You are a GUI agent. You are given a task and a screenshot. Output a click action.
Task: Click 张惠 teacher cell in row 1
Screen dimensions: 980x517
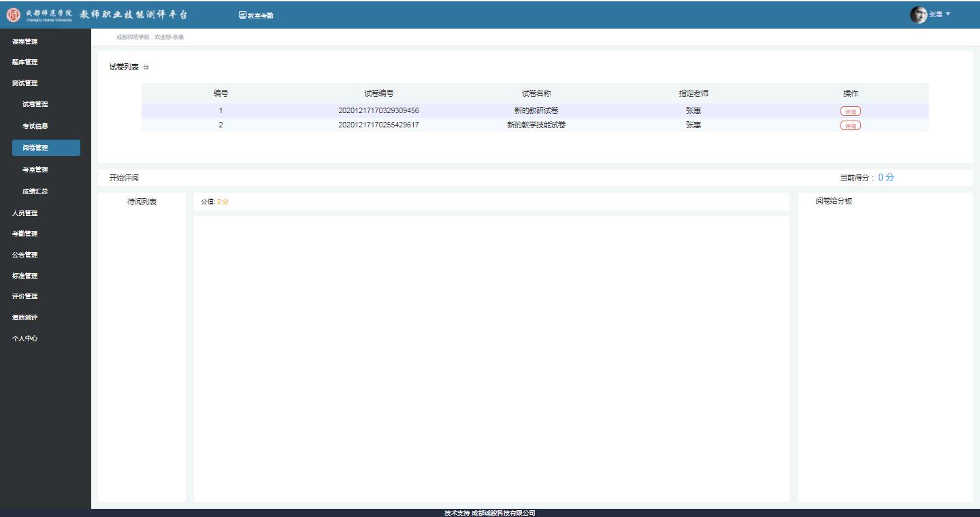tap(693, 110)
